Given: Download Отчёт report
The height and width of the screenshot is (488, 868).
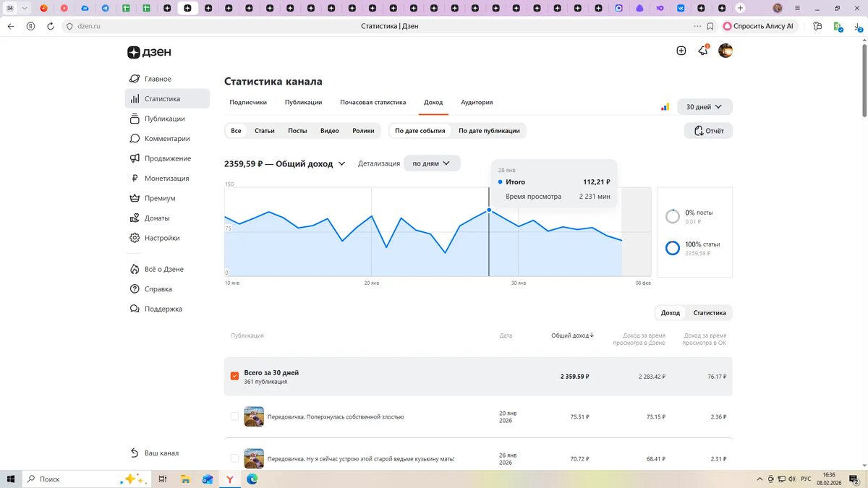Looking at the screenshot, I should pos(708,131).
